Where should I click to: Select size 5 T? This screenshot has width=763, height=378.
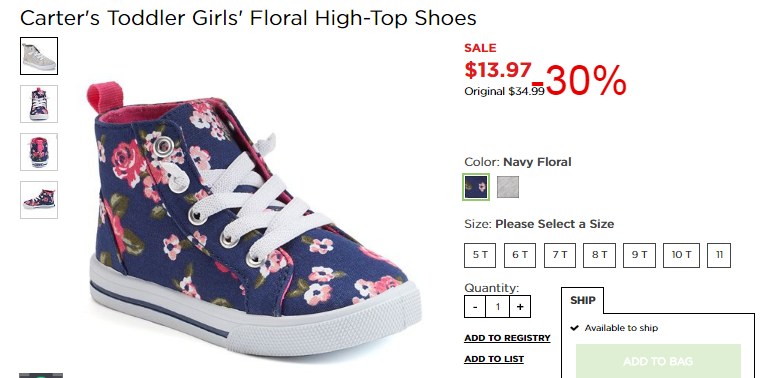point(480,255)
